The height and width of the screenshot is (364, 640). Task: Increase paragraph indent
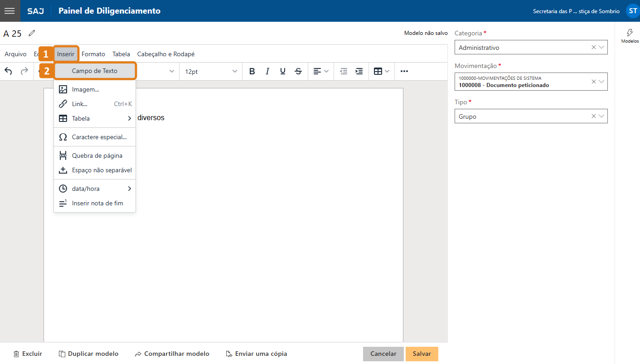[x=359, y=71]
